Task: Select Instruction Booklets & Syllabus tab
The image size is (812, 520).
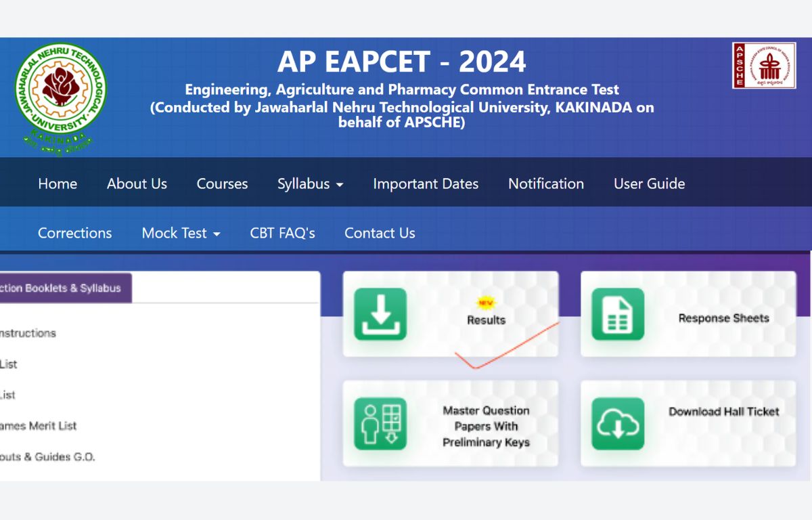Action: point(66,288)
